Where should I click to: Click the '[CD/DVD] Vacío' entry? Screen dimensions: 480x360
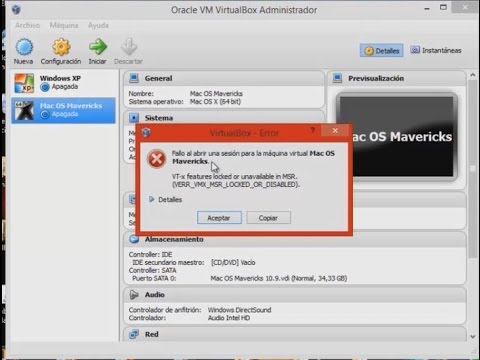click(x=233, y=262)
